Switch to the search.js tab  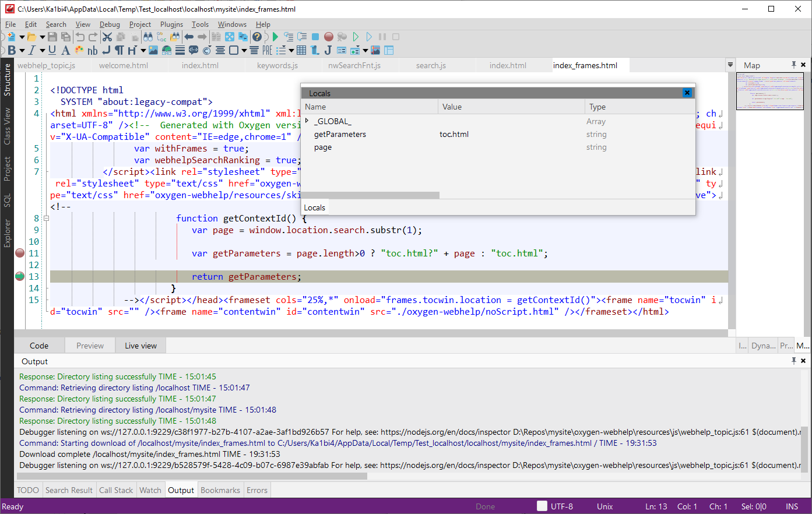pyautogui.click(x=431, y=65)
